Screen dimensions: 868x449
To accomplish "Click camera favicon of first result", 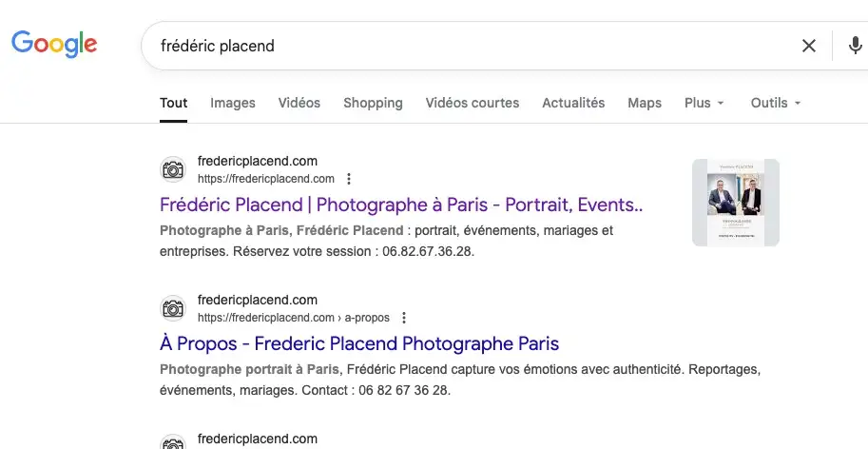I will (173, 169).
